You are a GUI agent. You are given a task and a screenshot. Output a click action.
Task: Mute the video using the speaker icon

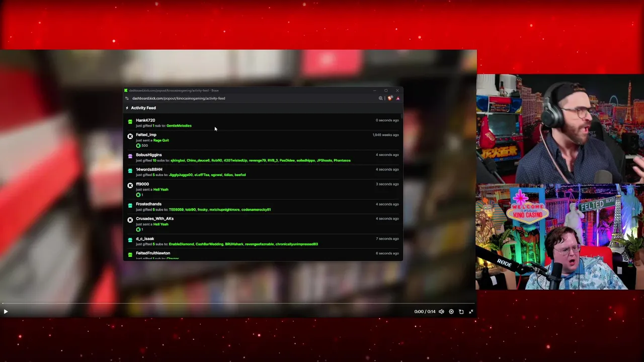[441, 312]
